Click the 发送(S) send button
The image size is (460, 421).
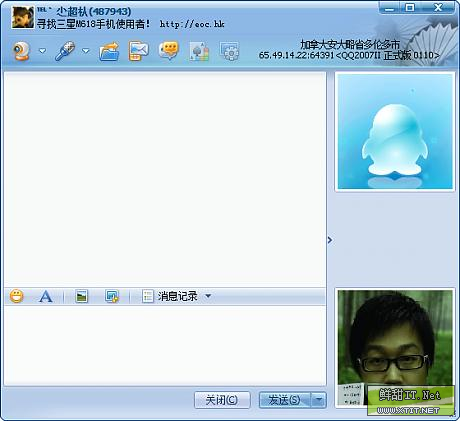click(285, 400)
